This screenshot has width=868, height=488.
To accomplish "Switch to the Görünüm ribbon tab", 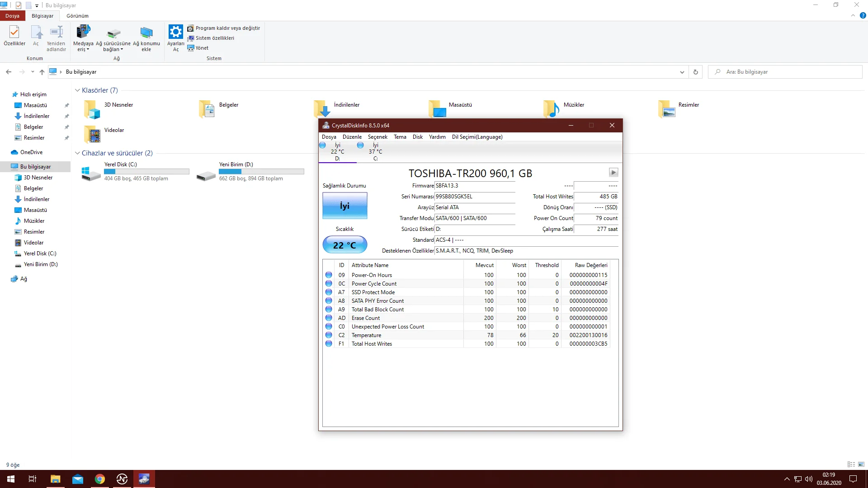I will (x=77, y=16).
